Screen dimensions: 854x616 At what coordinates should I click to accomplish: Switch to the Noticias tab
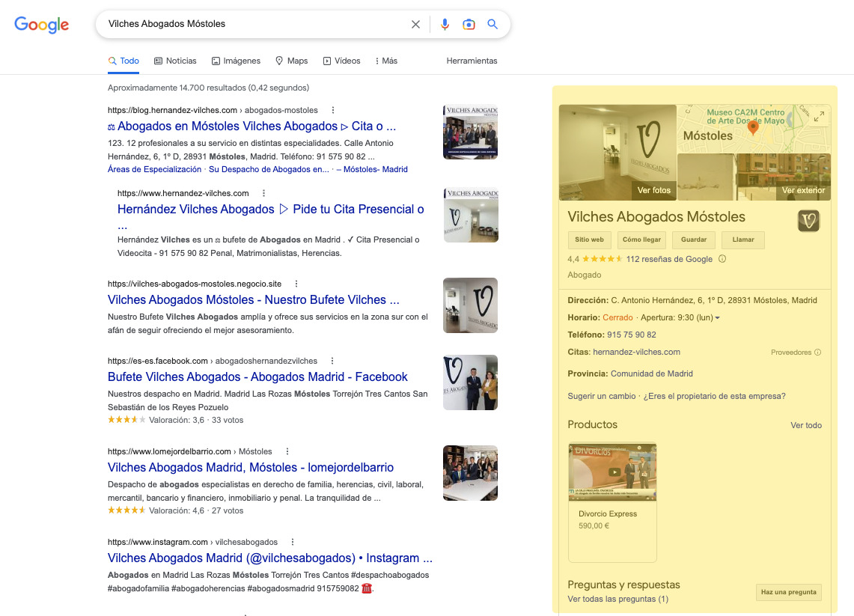175,61
